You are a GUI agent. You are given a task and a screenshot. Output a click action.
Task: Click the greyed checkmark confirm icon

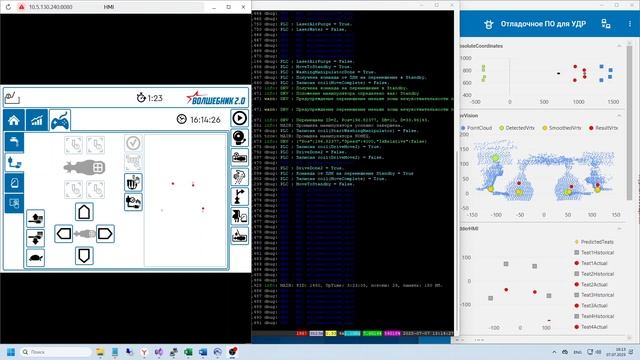click(133, 143)
